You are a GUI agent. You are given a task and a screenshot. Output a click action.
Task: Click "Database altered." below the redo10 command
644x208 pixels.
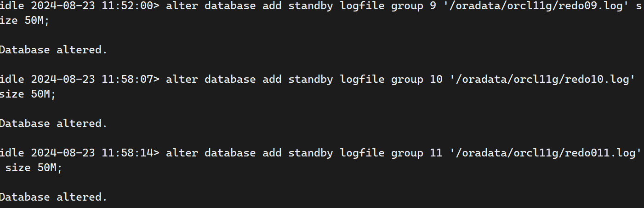tap(53, 123)
